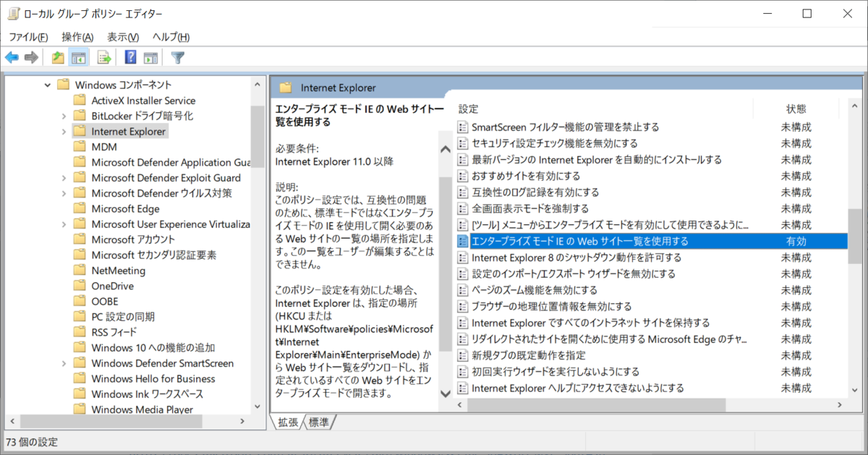This screenshot has width=868, height=455.
Task: Select Microsoft Defender Application Guard tree item
Action: tap(171, 162)
